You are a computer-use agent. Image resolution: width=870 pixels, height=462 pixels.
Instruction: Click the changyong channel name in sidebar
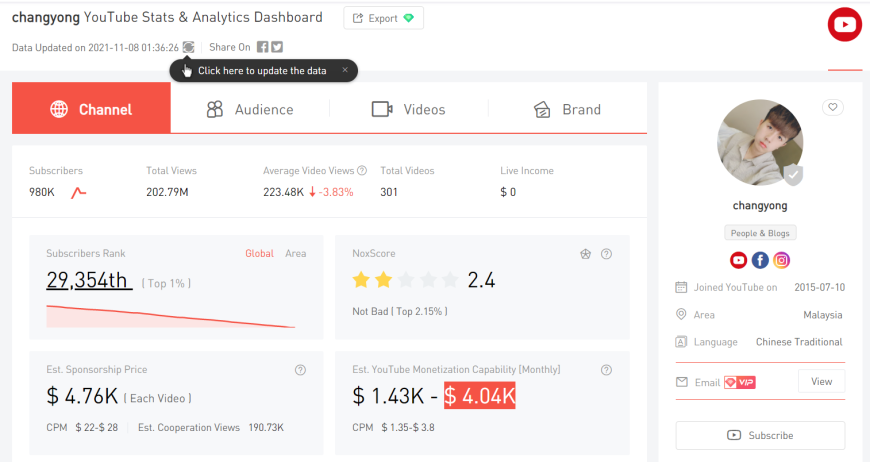click(x=760, y=206)
